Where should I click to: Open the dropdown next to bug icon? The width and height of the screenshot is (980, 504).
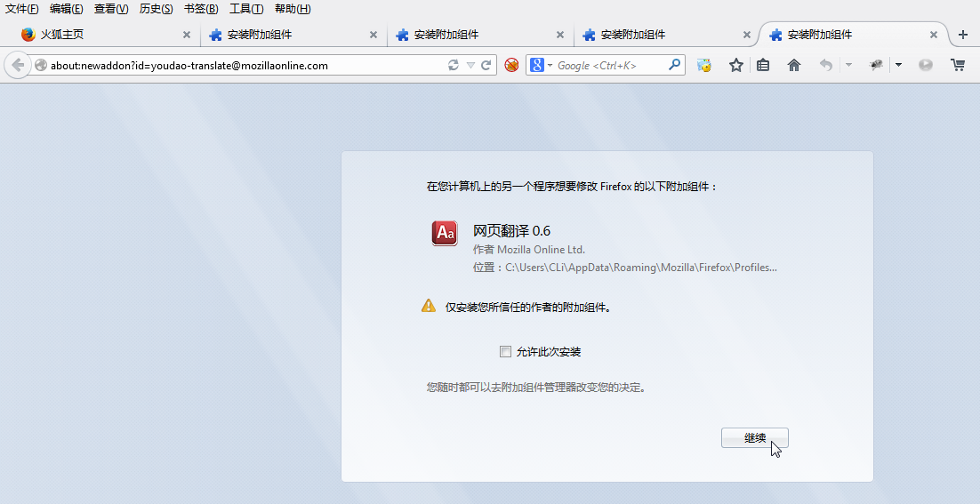(898, 65)
